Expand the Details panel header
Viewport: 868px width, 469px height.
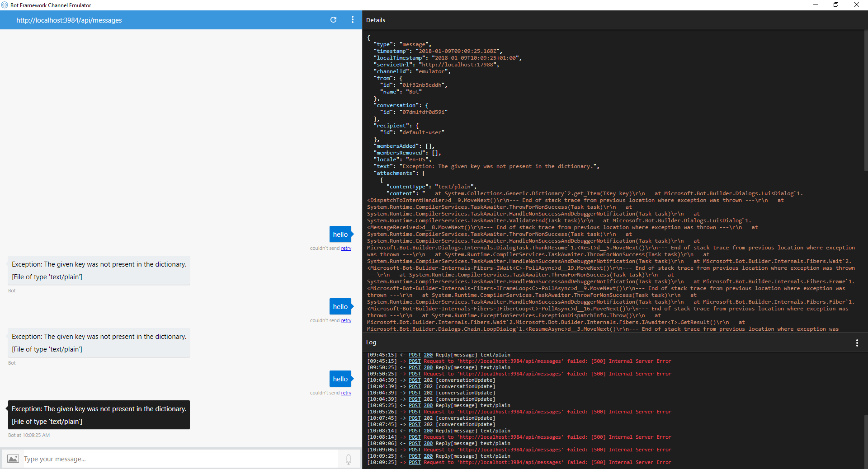click(377, 20)
